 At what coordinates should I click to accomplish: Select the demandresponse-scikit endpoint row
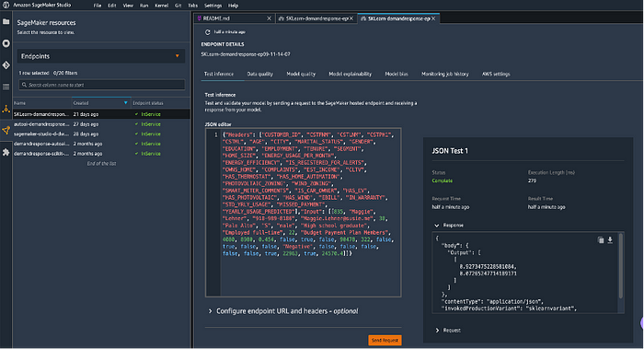click(101, 154)
